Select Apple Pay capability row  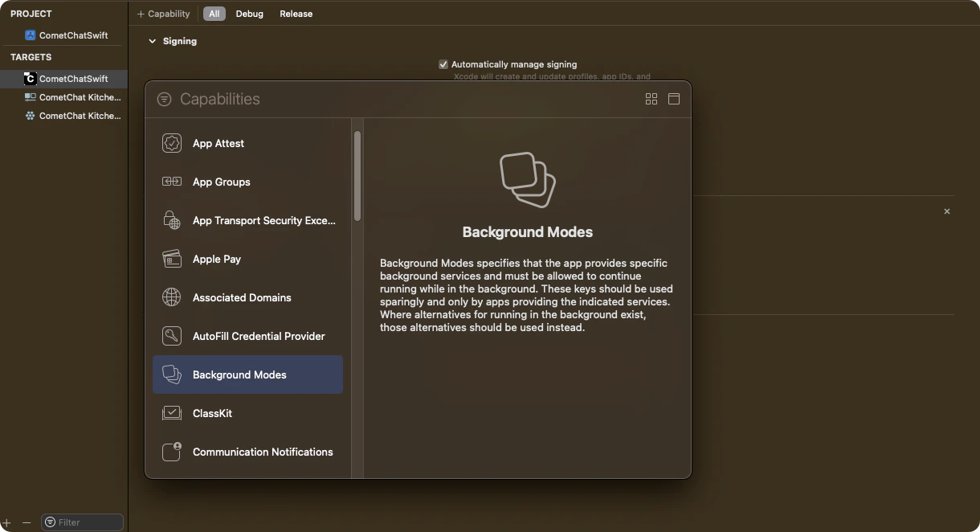(x=248, y=259)
